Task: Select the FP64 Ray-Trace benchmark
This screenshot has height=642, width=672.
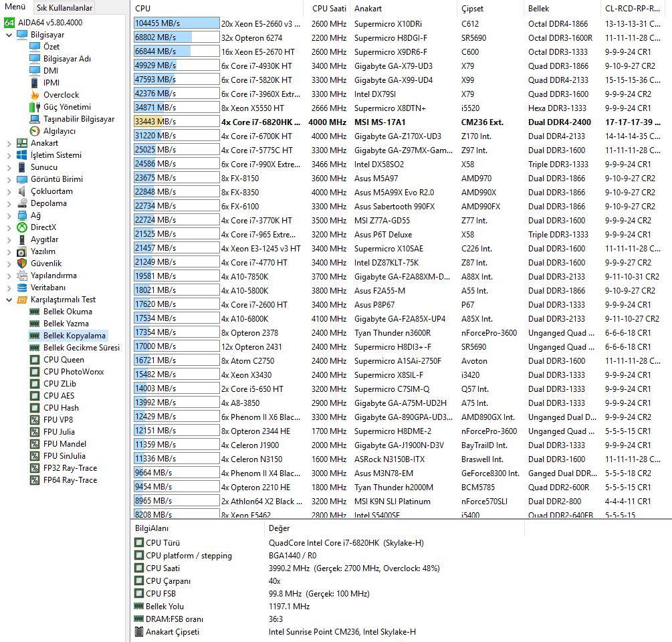Action: (x=70, y=480)
